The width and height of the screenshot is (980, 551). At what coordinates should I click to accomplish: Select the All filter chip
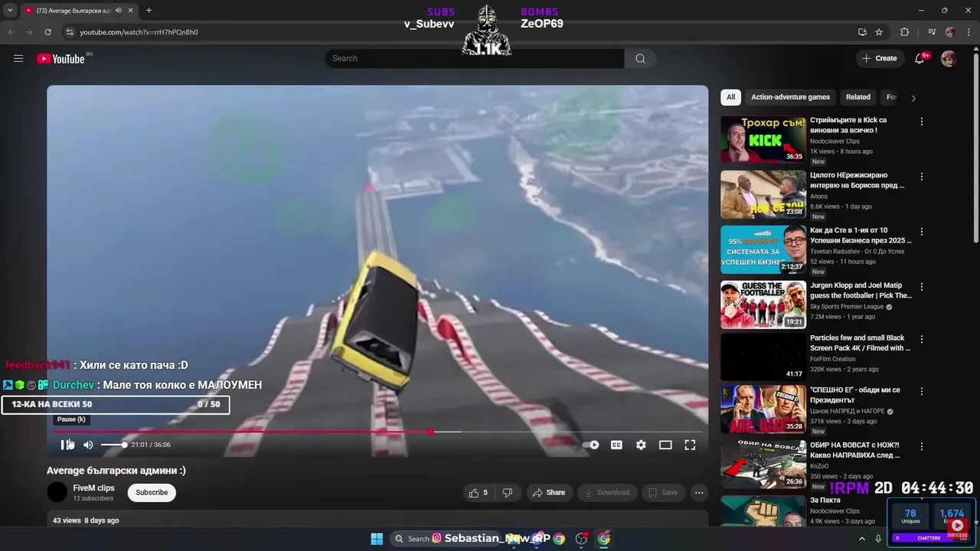click(730, 97)
